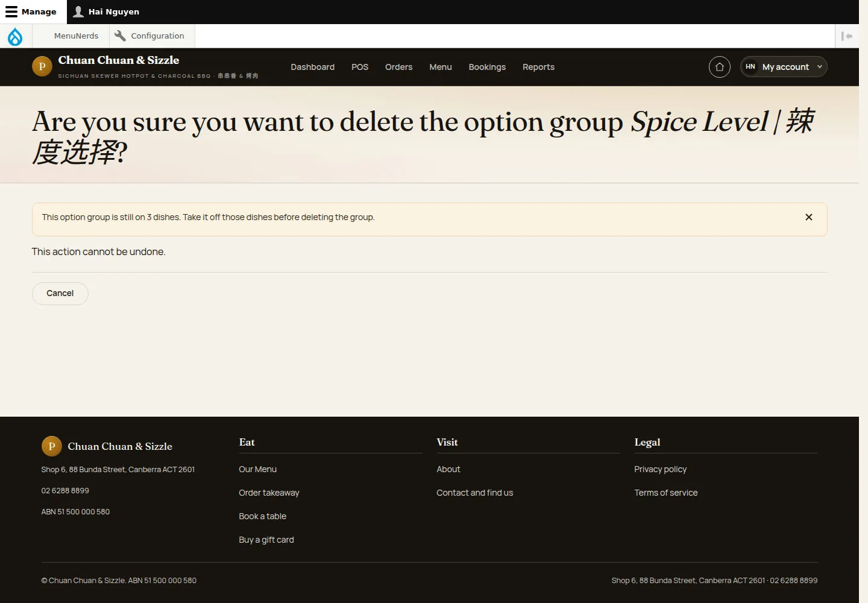The width and height of the screenshot is (868, 603).
Task: Open footer Chuan Chuan & Sizzle name
Action: (x=120, y=446)
